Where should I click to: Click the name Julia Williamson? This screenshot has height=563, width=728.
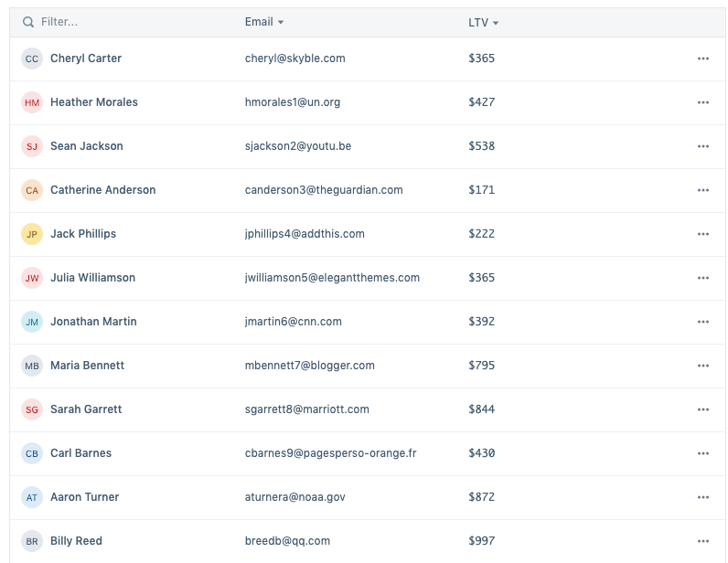pos(92,278)
